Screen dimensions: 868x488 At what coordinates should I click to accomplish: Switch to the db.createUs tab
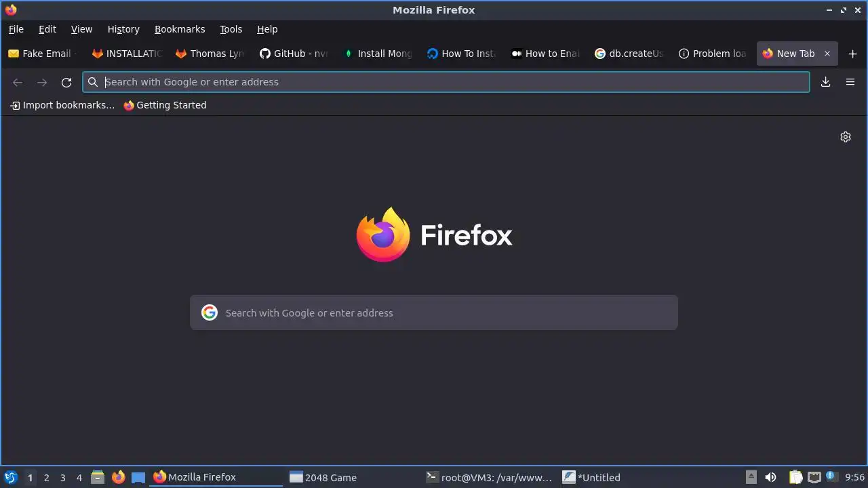tap(629, 54)
